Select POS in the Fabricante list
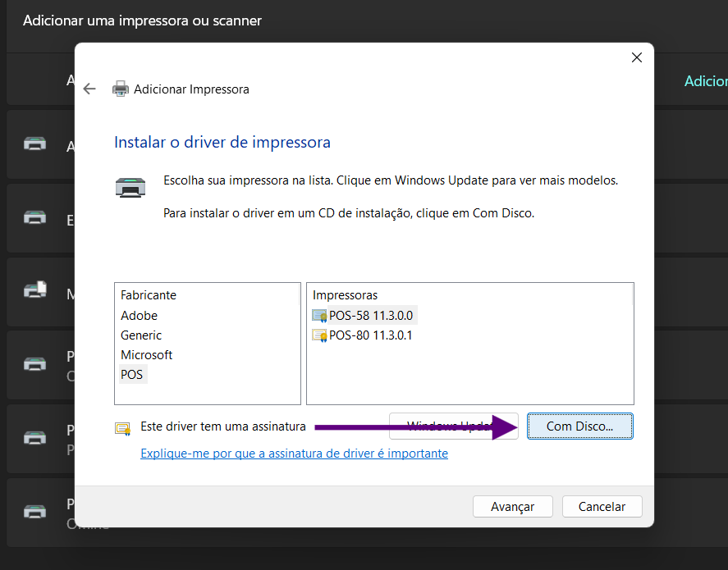 point(131,375)
